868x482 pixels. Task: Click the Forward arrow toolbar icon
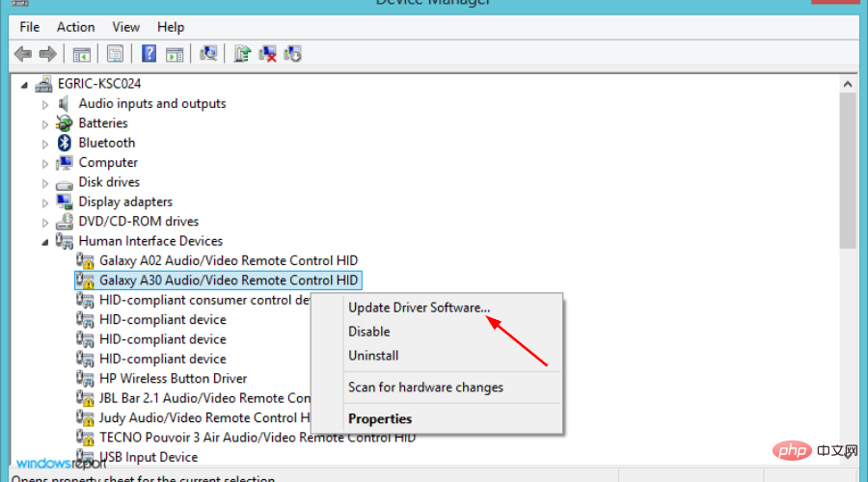click(48, 54)
